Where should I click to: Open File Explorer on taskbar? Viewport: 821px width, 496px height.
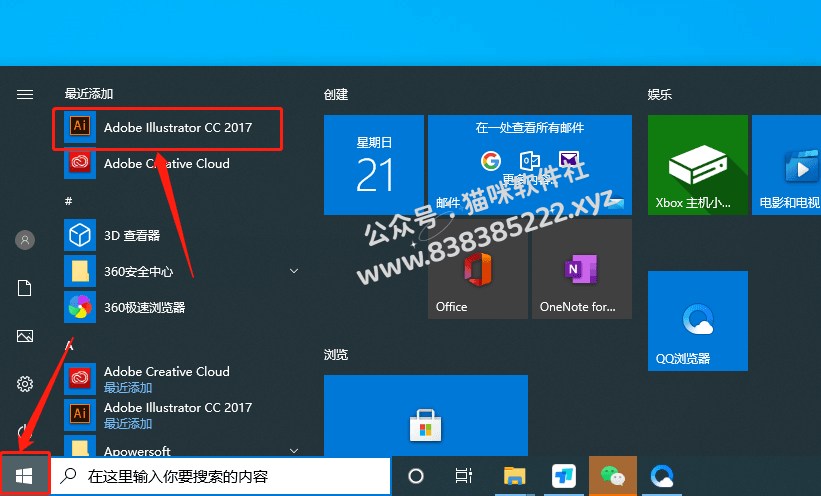[514, 476]
